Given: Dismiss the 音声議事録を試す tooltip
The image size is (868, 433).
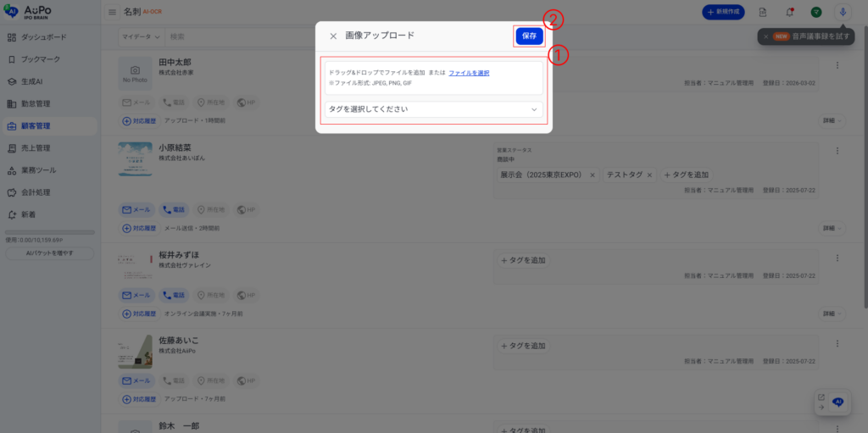Looking at the screenshot, I should pyautogui.click(x=765, y=36).
